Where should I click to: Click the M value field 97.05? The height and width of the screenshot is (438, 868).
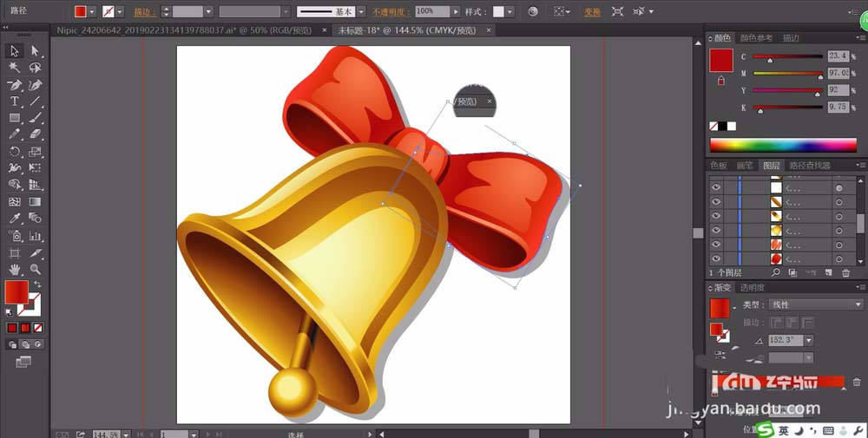pos(838,73)
